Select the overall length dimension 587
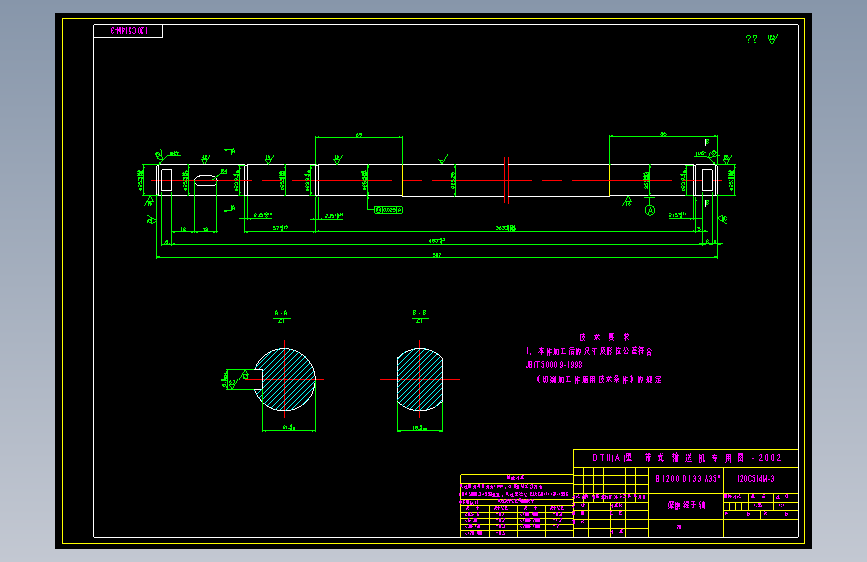 [437, 255]
